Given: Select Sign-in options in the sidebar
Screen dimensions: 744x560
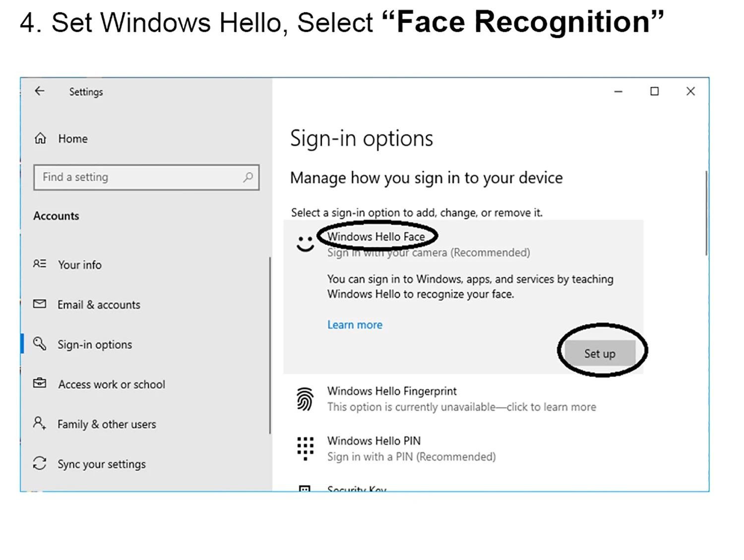Looking at the screenshot, I should pos(94,344).
